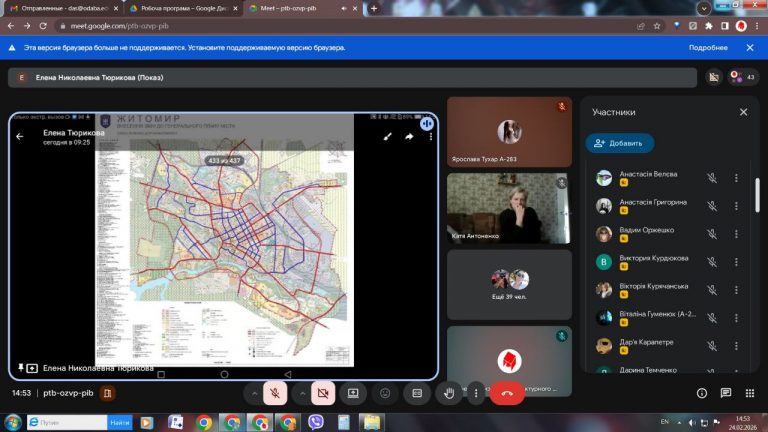Open meeting details info icon

tap(701, 394)
